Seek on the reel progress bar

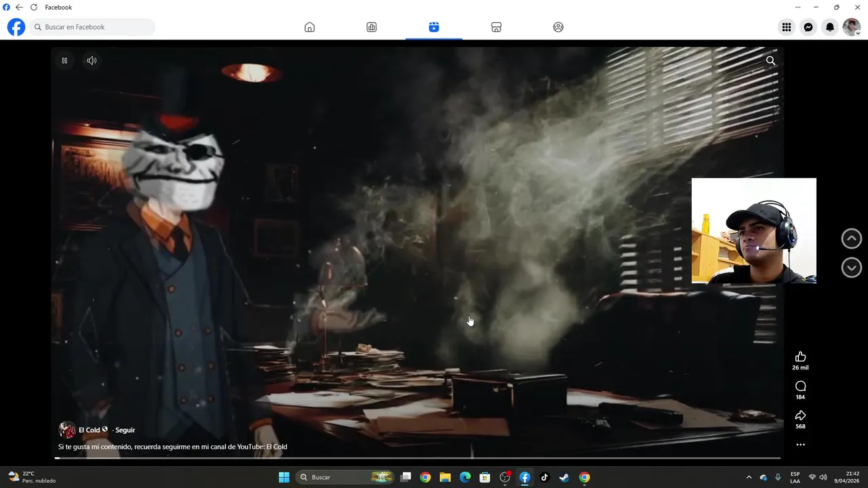pyautogui.click(x=417, y=458)
